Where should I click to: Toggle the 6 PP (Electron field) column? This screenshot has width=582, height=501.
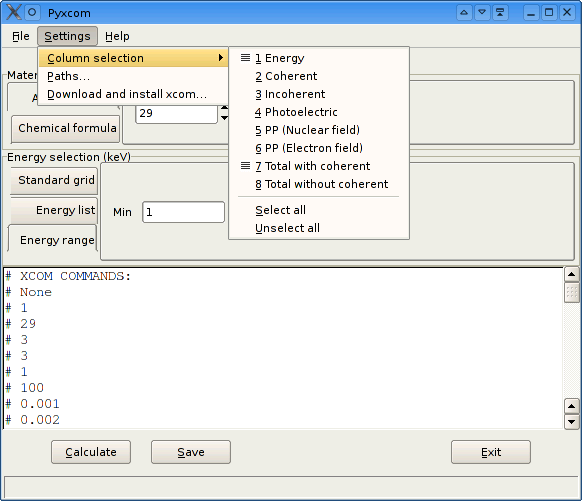pos(319,148)
